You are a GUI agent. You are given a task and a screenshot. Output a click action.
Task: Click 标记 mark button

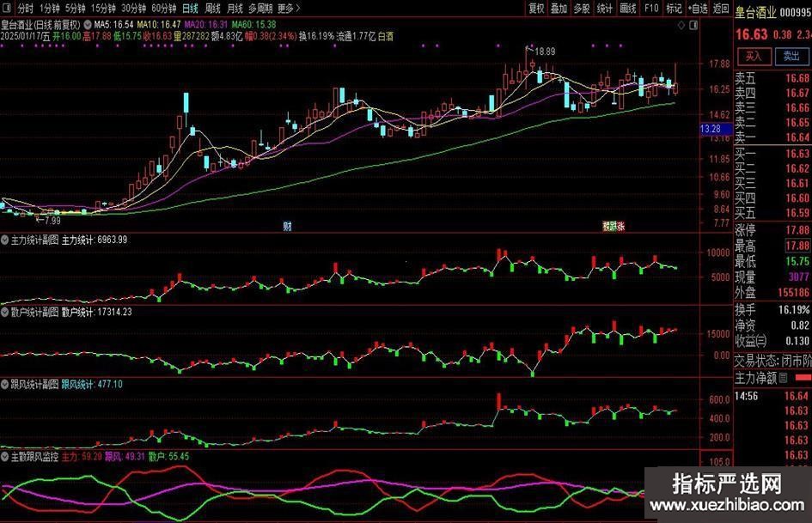tap(674, 9)
